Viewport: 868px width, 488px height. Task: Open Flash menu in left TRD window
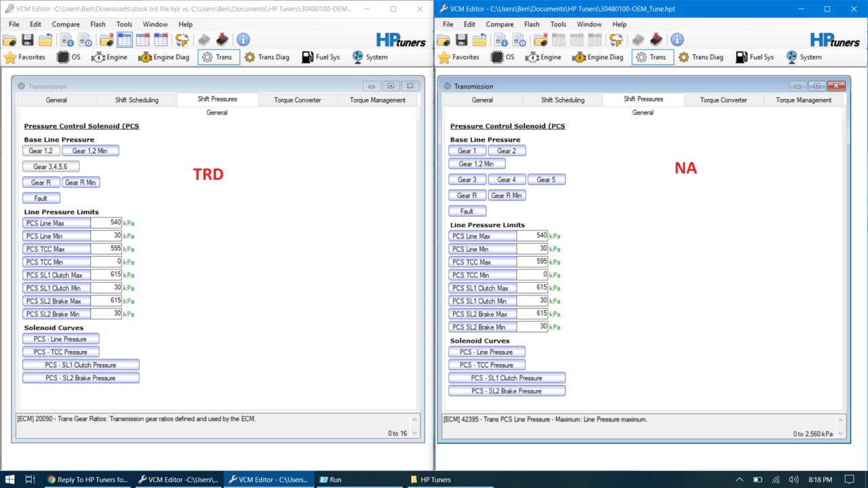[x=98, y=24]
